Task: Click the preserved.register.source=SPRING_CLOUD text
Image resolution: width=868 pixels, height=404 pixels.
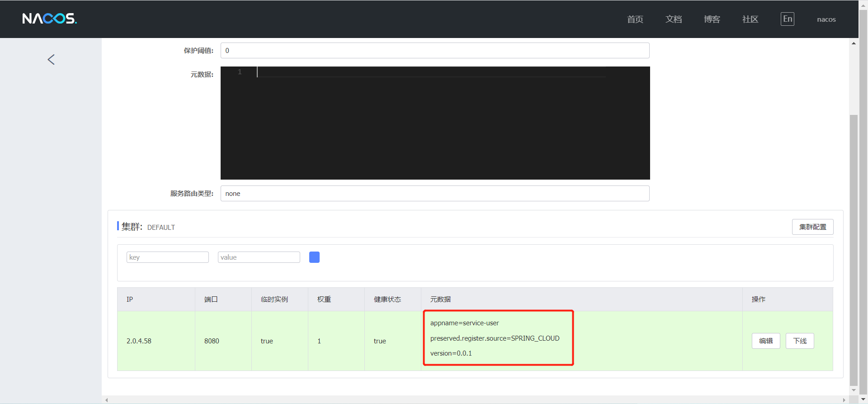Action: tap(495, 338)
